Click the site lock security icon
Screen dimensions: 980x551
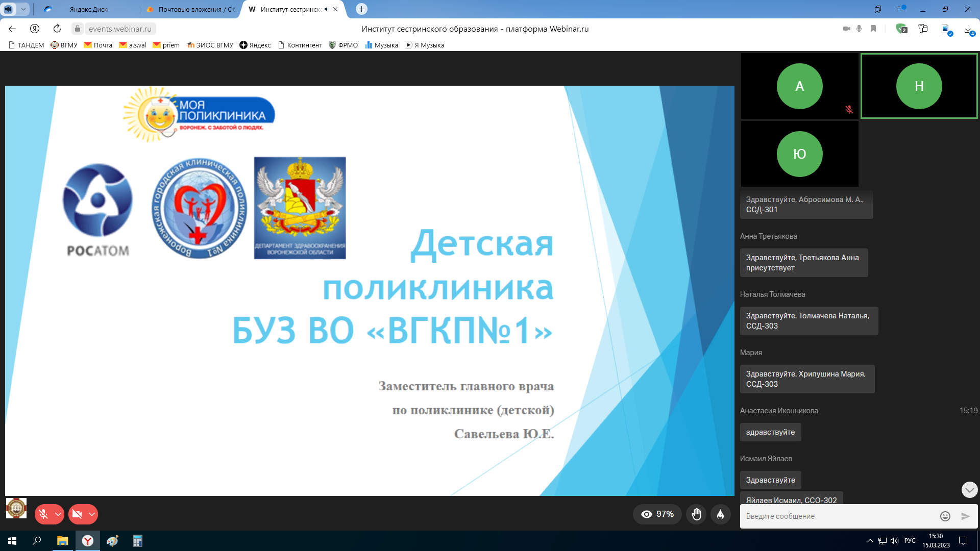[78, 29]
